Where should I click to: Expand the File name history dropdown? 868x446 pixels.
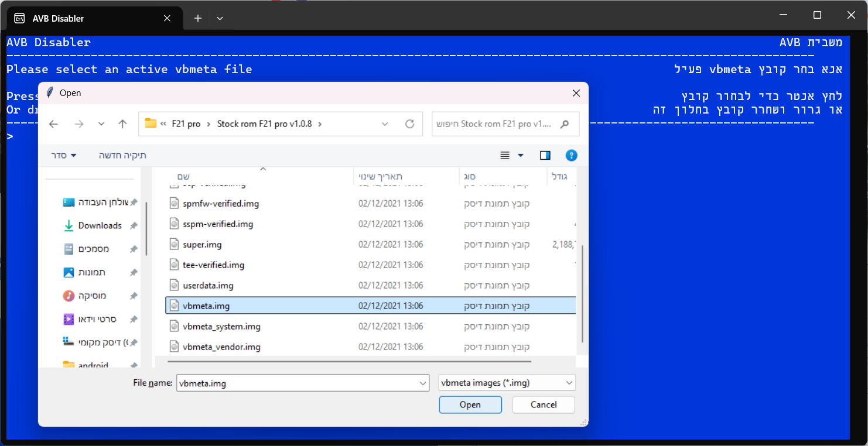coord(423,383)
